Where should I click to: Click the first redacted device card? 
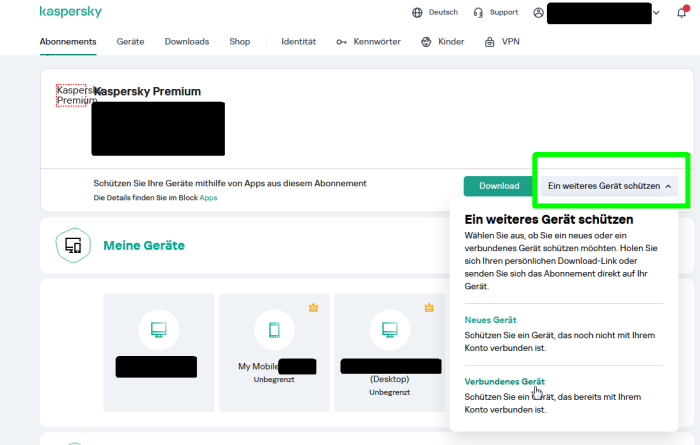point(158,353)
